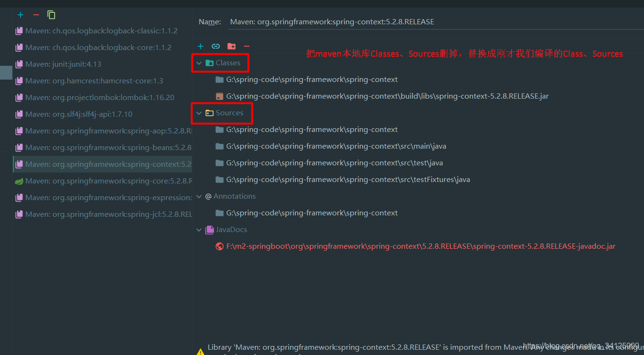The image size is (644, 355).
Task: Click the warning icon in the bottom message
Action: point(201,351)
